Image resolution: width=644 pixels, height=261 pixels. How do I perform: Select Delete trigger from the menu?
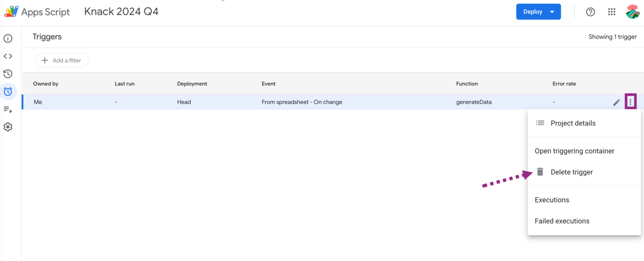pos(571,172)
